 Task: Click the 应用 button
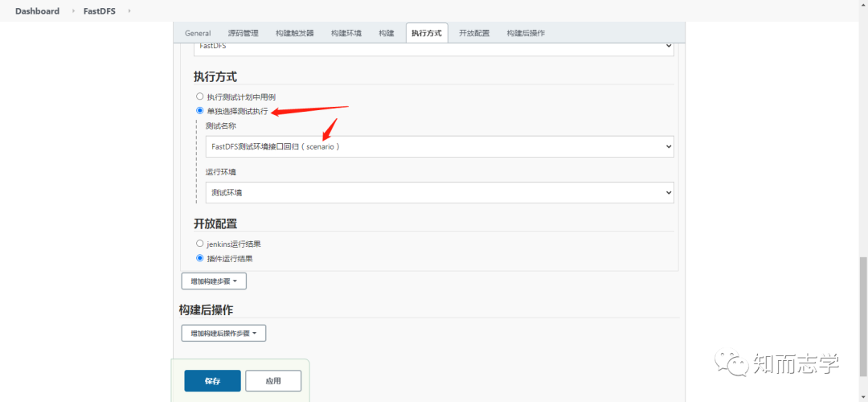point(273,381)
